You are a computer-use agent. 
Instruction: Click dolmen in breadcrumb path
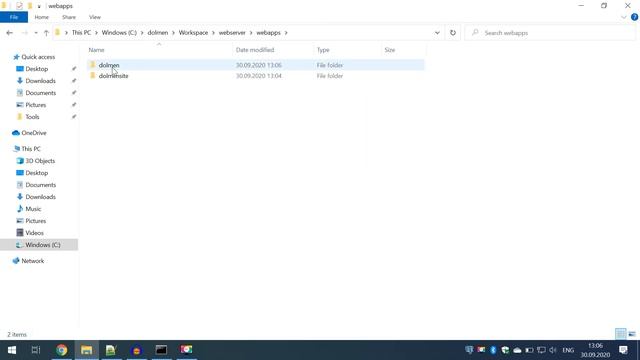click(x=158, y=33)
